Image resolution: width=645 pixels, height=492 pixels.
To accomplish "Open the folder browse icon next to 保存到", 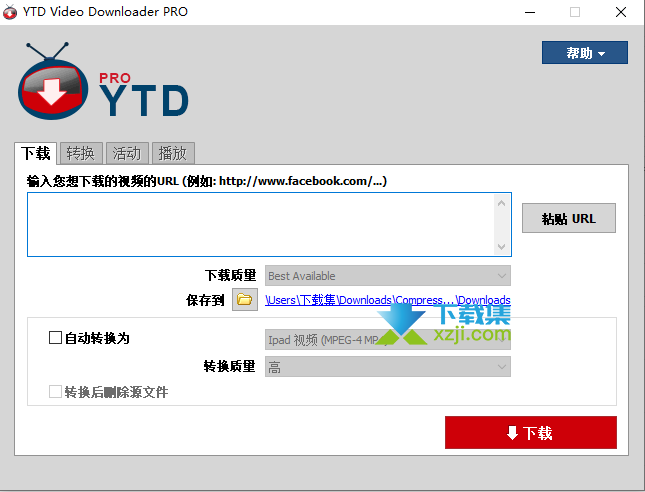I will (245, 299).
